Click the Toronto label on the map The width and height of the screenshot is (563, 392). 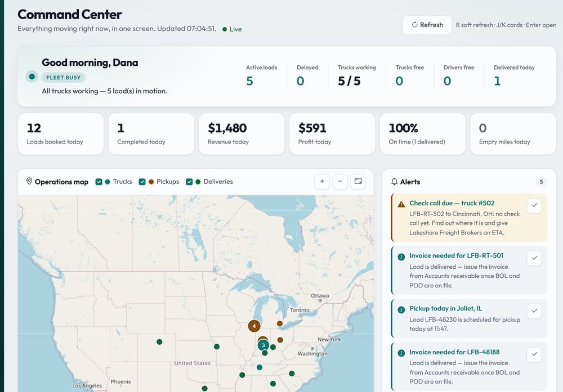click(300, 310)
